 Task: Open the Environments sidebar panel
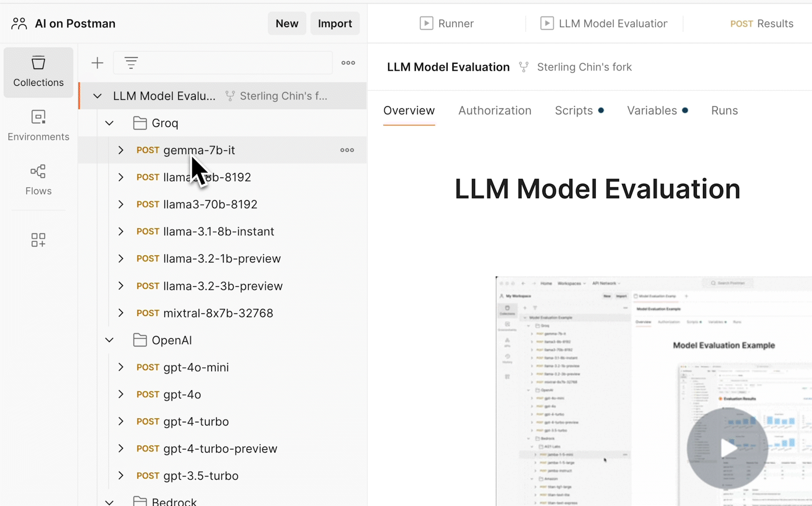38,126
